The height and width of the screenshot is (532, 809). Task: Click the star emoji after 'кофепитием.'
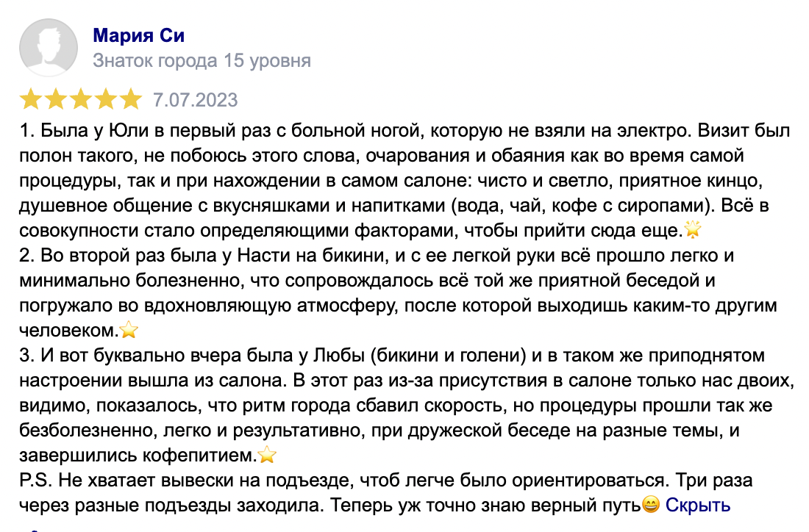(x=267, y=456)
